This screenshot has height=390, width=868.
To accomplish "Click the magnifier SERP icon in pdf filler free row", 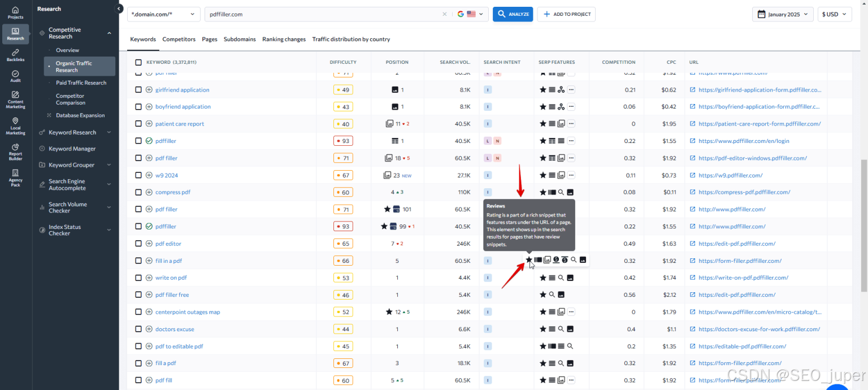I will (x=552, y=294).
